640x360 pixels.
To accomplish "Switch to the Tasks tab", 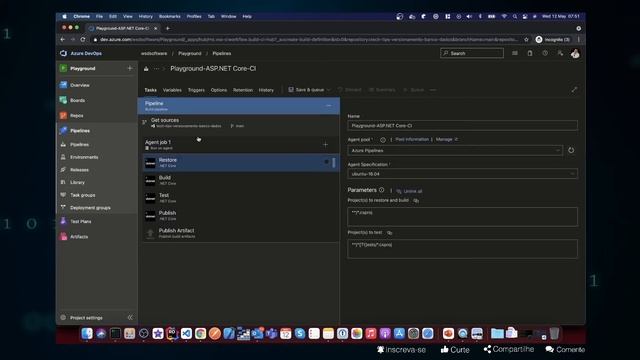I will pyautogui.click(x=150, y=90).
